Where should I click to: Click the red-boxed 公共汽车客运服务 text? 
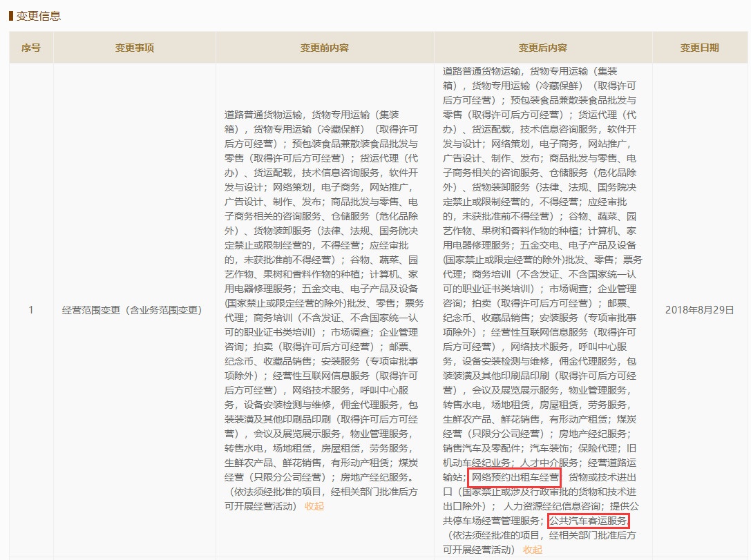click(589, 521)
